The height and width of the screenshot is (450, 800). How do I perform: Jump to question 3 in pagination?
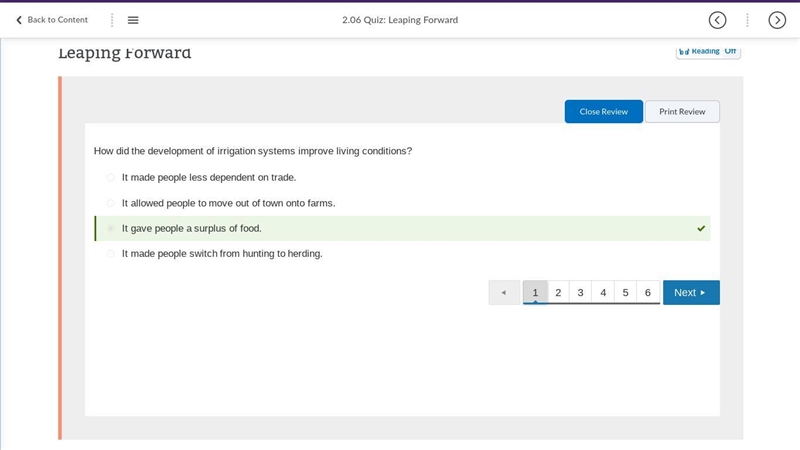(x=580, y=292)
